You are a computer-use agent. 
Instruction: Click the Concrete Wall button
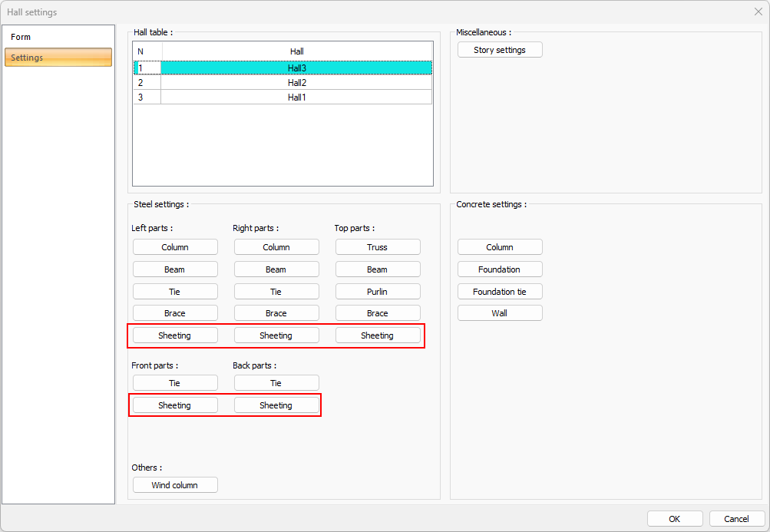pyautogui.click(x=500, y=313)
